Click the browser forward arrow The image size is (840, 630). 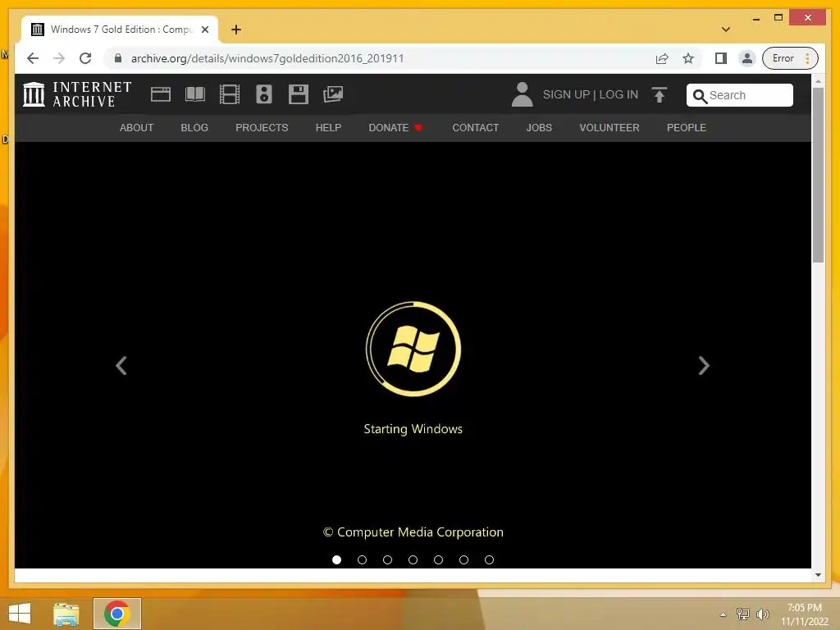tap(59, 58)
